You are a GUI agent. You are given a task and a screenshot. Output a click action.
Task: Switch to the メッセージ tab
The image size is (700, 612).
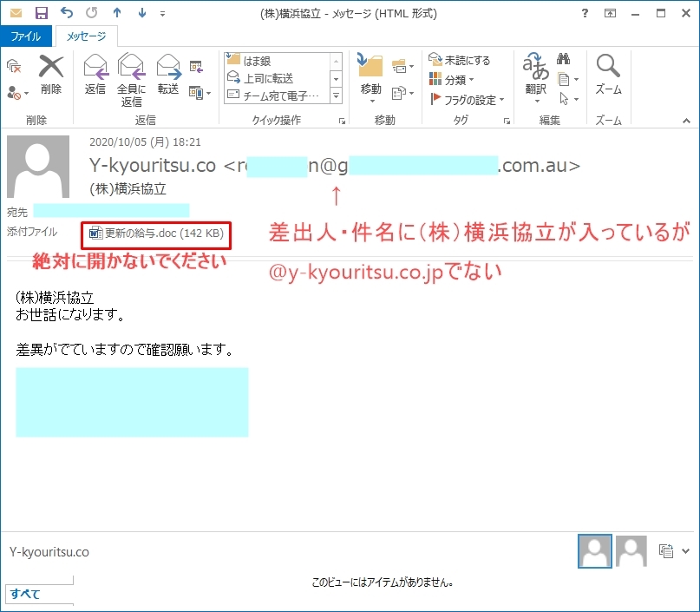point(86,36)
